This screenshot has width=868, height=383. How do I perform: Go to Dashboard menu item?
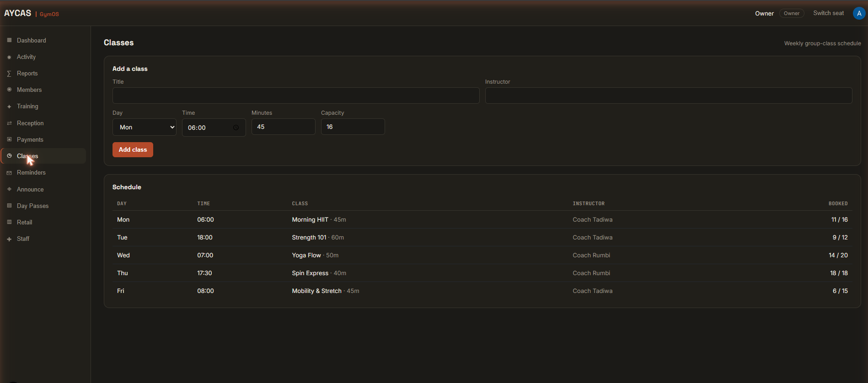tap(44, 40)
